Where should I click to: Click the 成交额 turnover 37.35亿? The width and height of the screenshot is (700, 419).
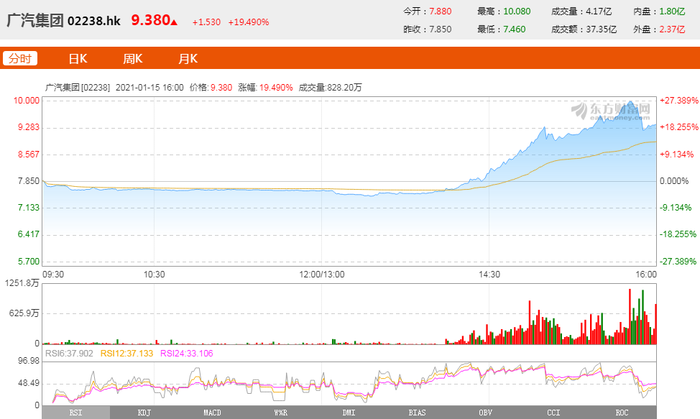601,29
